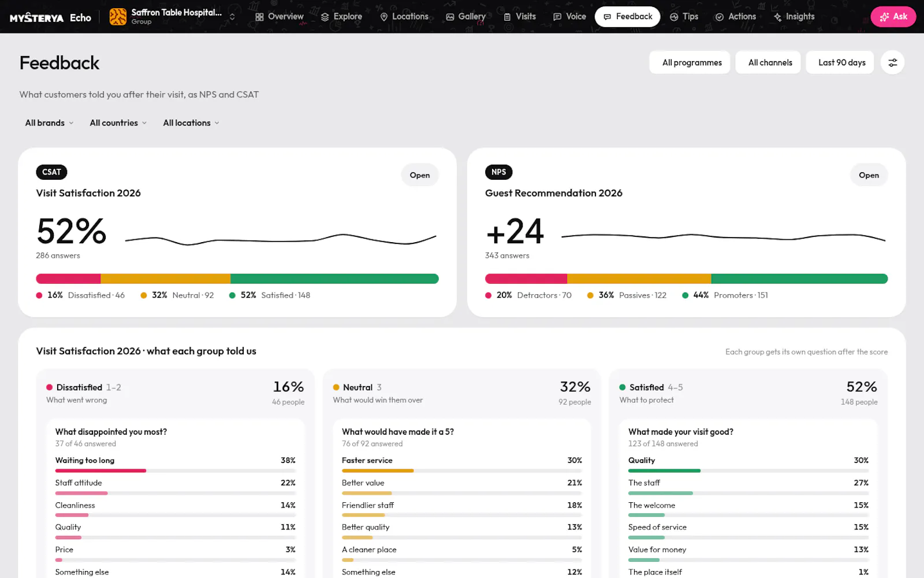
Task: Click the Locations pin icon
Action: point(383,17)
